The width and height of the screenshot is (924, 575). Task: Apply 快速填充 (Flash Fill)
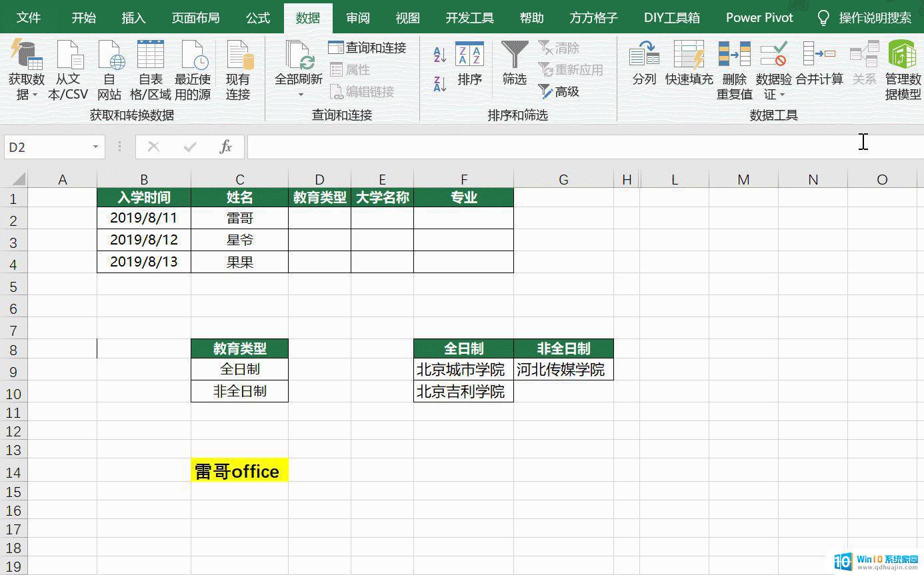point(689,63)
